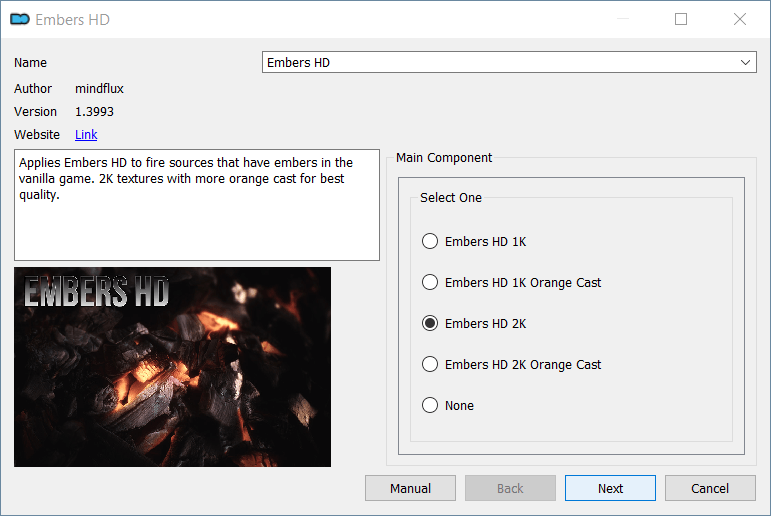Click the Next button
This screenshot has height=516, width=771.
(x=610, y=488)
